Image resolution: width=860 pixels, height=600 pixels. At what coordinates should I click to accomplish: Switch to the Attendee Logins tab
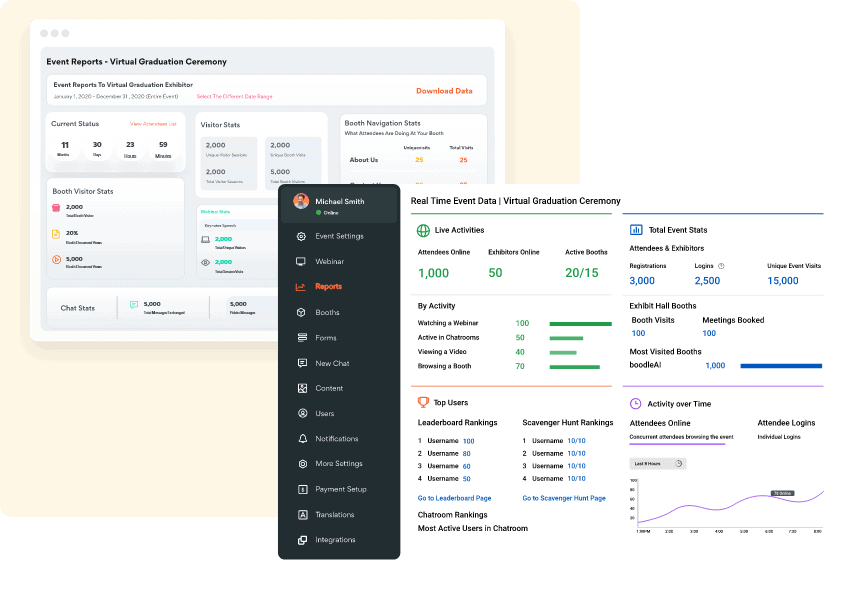point(790,423)
